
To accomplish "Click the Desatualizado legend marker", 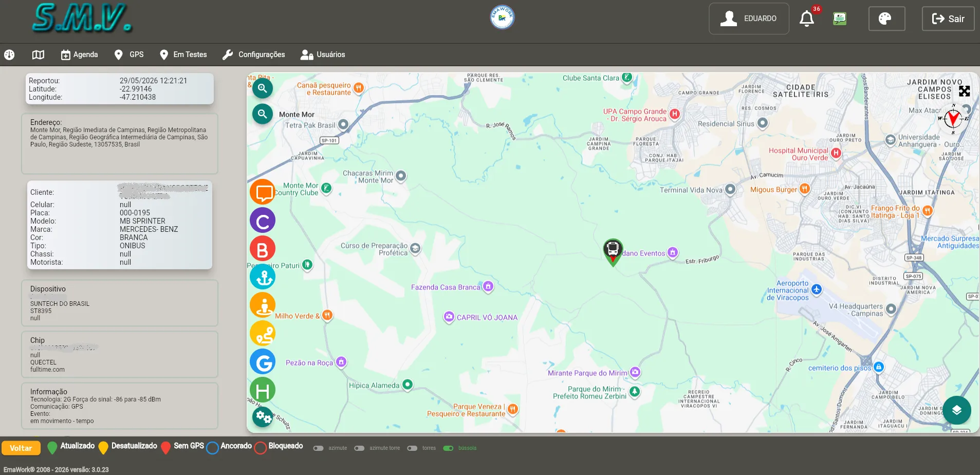I will click(103, 448).
